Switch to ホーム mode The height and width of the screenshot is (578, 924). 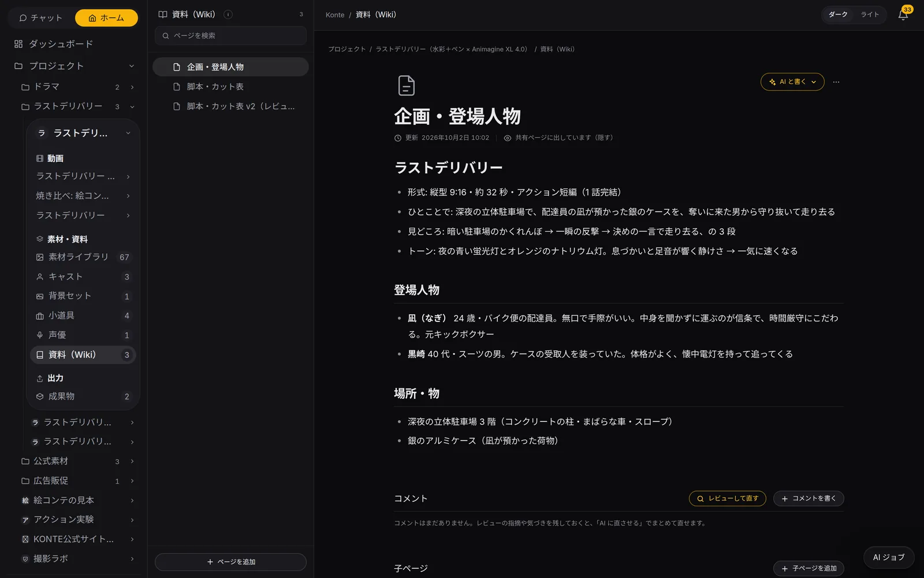point(106,18)
